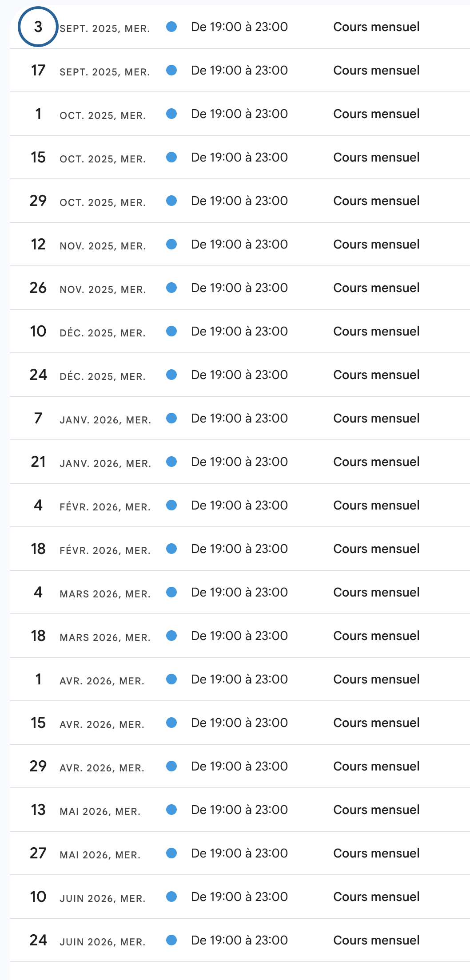Select the day number 15 for Oct. 2025
The width and height of the screenshot is (470, 980).
click(38, 158)
